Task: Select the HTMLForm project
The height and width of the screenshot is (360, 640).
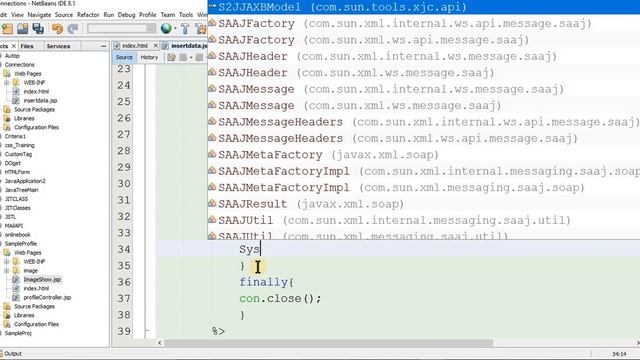Action: (17, 172)
